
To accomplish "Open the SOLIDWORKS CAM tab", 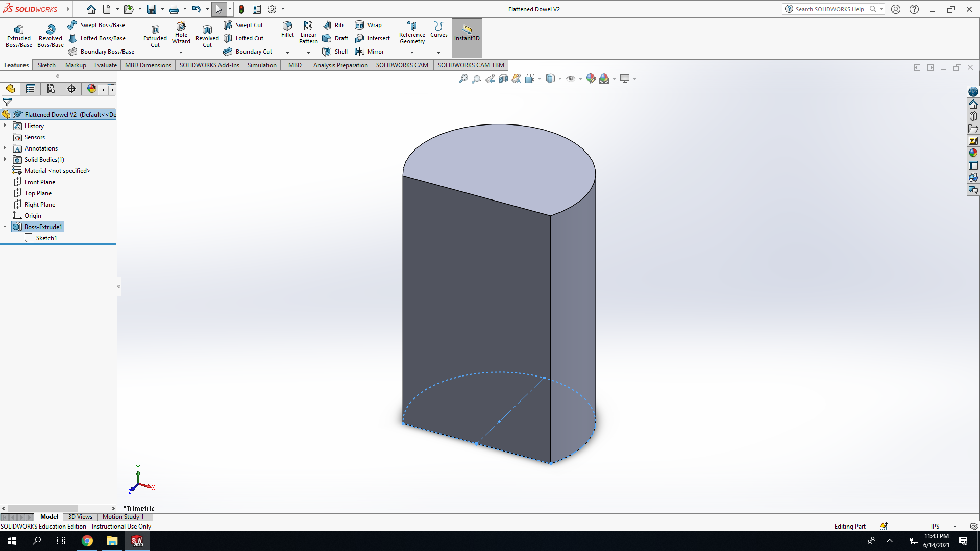I will tap(402, 65).
